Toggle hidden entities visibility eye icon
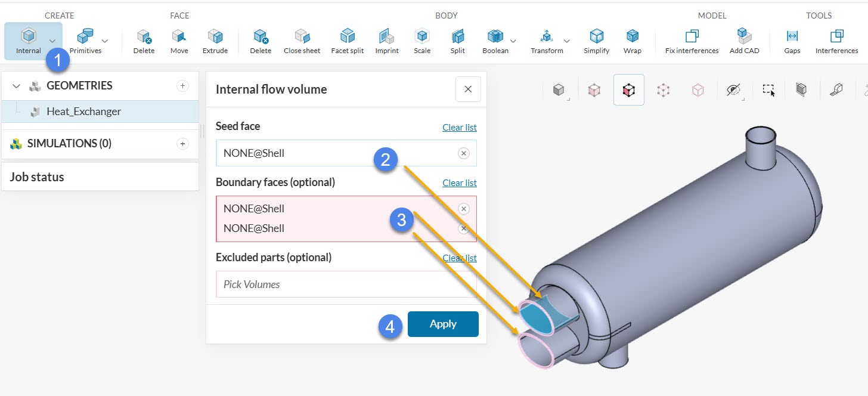This screenshot has width=868, height=396. point(733,90)
